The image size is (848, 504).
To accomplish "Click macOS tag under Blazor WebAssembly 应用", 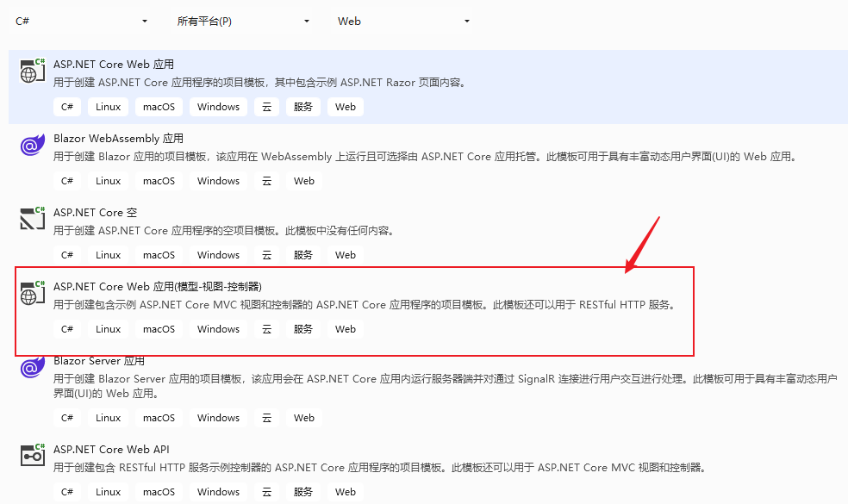I will 159,181.
